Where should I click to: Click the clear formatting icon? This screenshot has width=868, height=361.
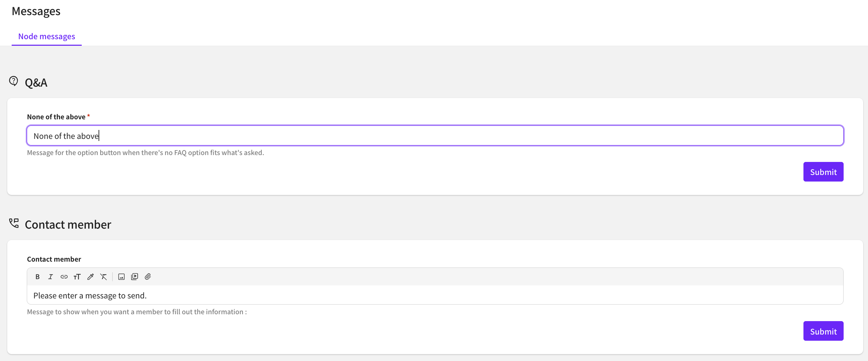(103, 277)
